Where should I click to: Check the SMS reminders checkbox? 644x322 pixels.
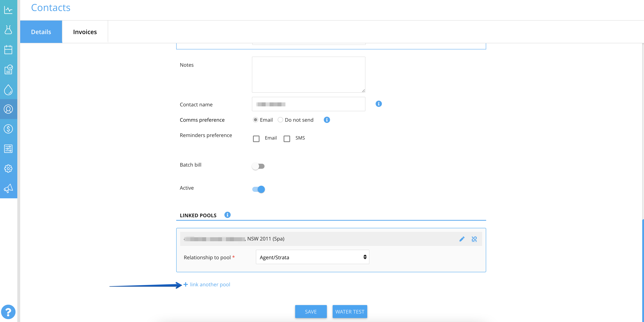click(287, 139)
